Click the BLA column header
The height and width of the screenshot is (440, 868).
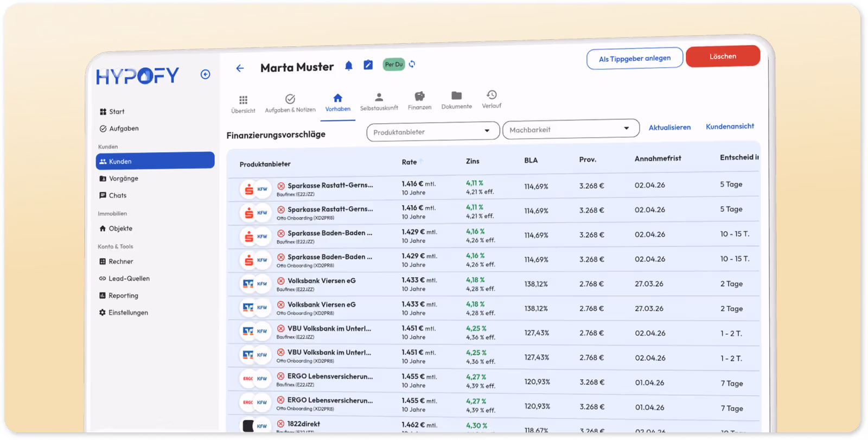531,160
